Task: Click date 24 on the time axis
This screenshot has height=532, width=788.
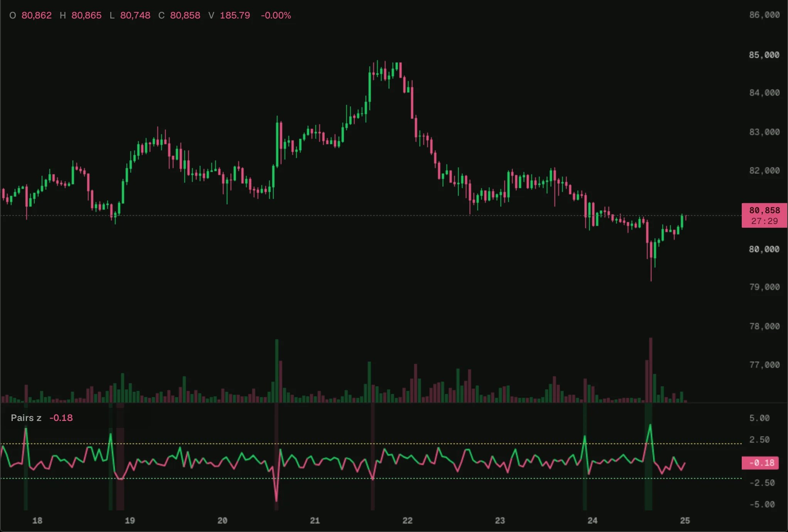Action: click(593, 521)
